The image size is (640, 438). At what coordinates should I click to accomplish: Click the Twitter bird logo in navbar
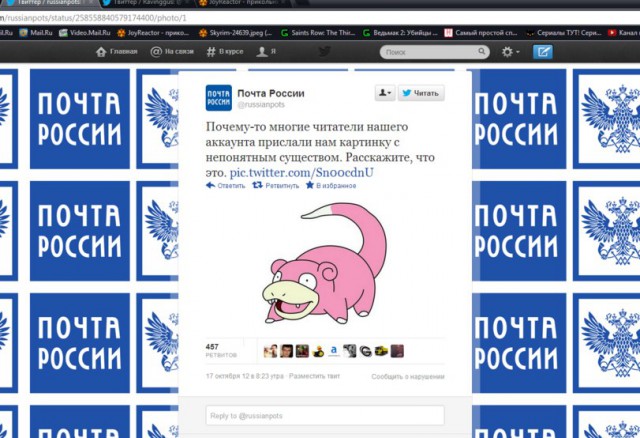[324, 51]
